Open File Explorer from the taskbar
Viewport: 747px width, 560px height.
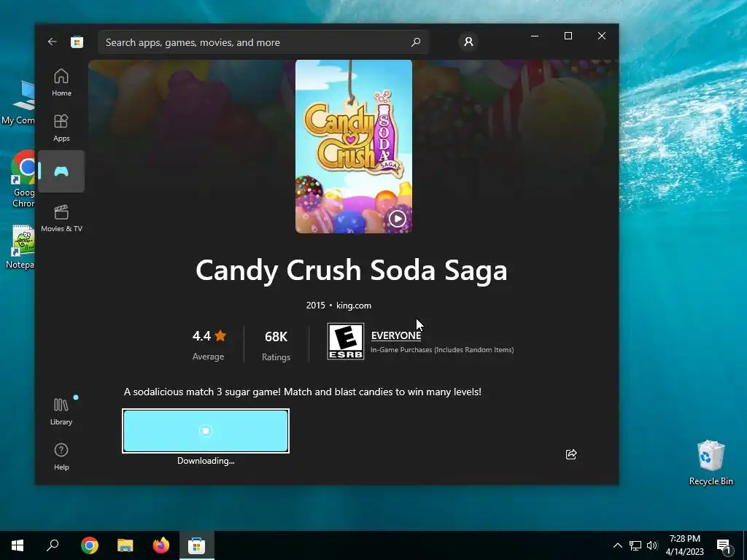click(125, 545)
